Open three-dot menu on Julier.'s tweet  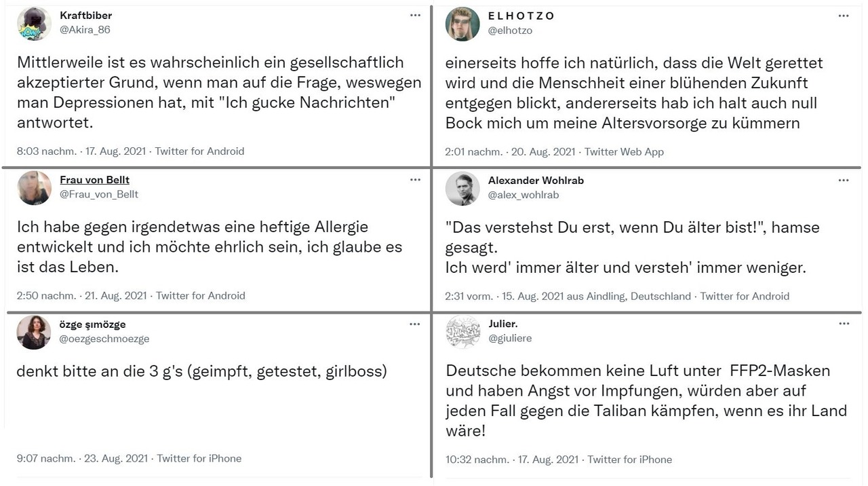tap(844, 324)
